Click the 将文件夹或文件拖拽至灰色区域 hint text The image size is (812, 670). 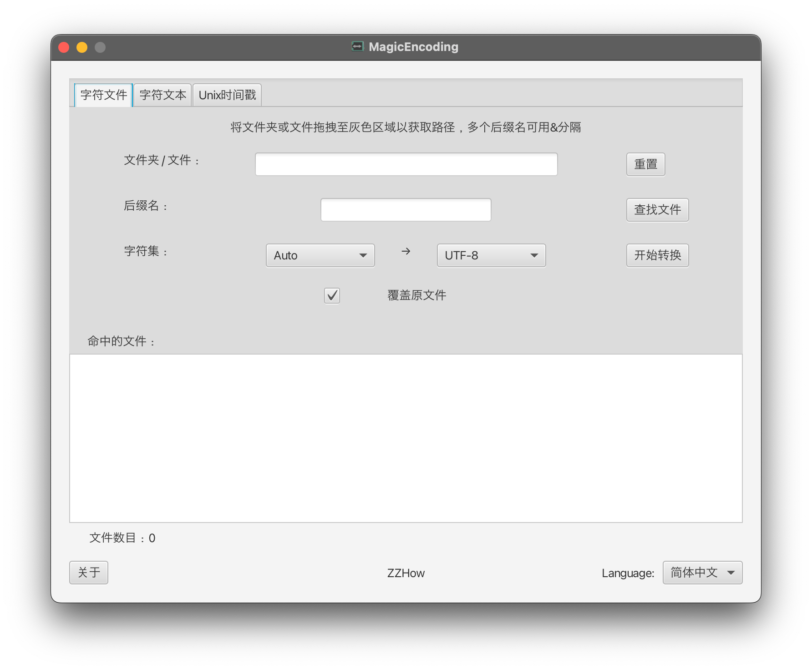[x=406, y=127]
